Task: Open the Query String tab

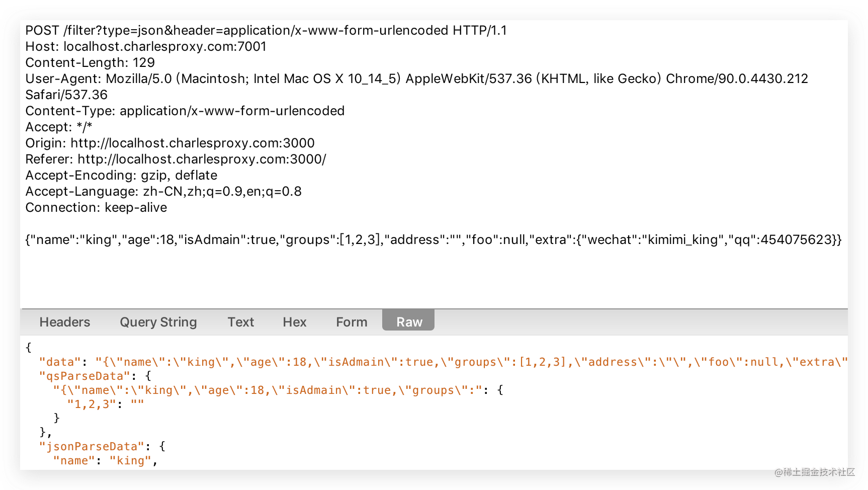Action: pos(158,322)
